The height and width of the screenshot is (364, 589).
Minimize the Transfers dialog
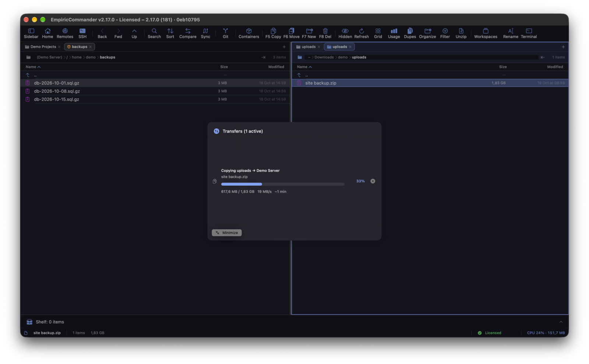click(x=227, y=233)
